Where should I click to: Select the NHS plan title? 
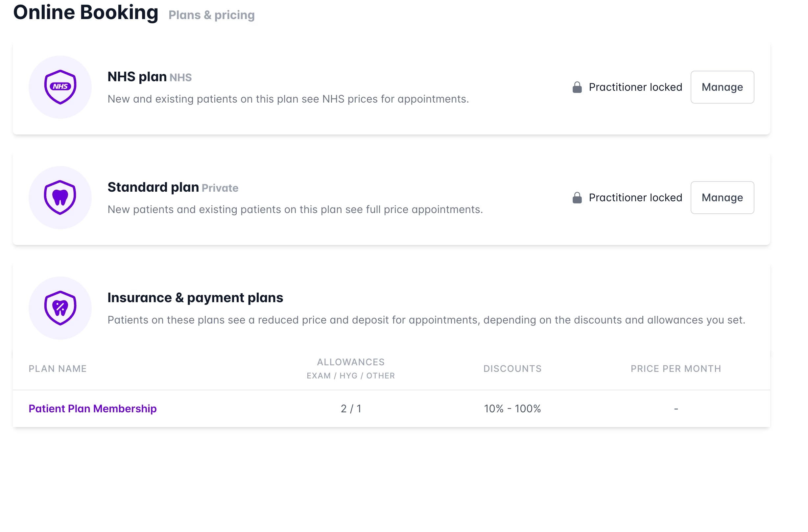(x=137, y=77)
